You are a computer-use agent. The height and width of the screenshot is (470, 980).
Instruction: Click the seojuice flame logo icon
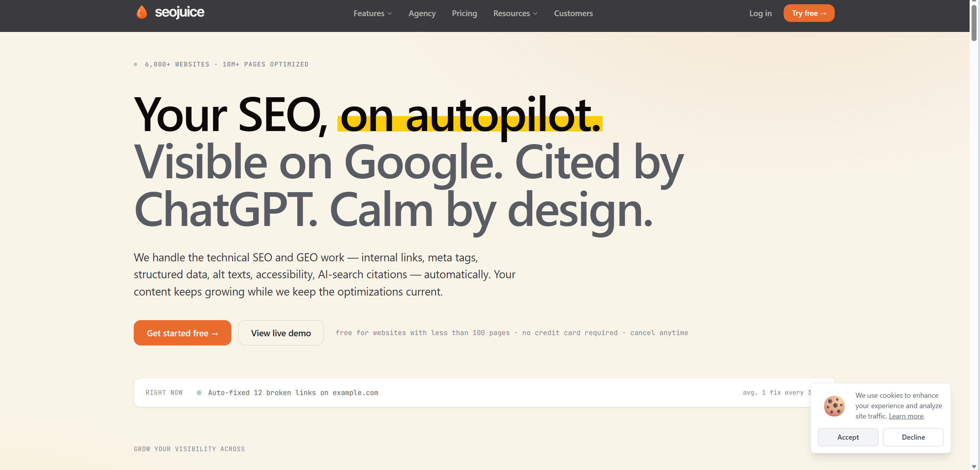point(142,12)
